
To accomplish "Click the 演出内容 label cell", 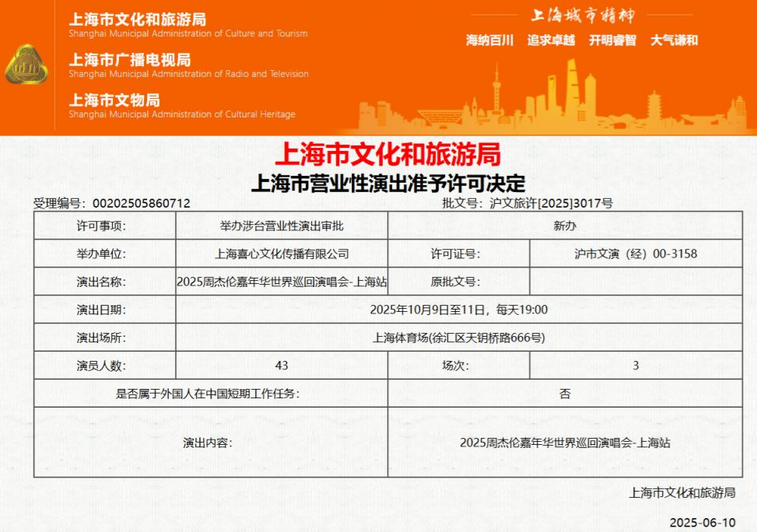I will (x=211, y=443).
